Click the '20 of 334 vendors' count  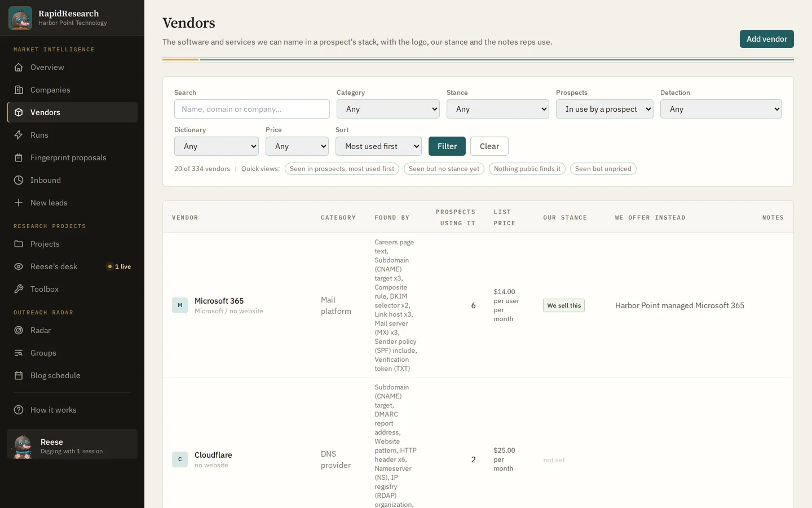point(202,169)
